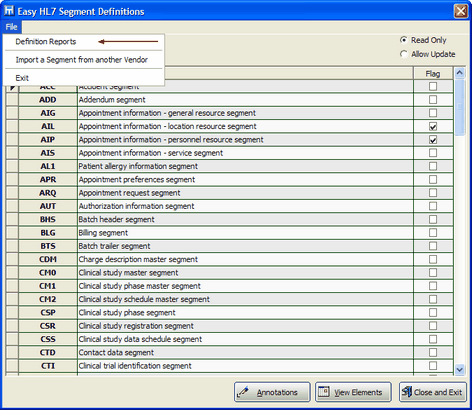The image size is (472, 410).
Task: Click the vertical scrollbar thumb
Action: pos(460,107)
